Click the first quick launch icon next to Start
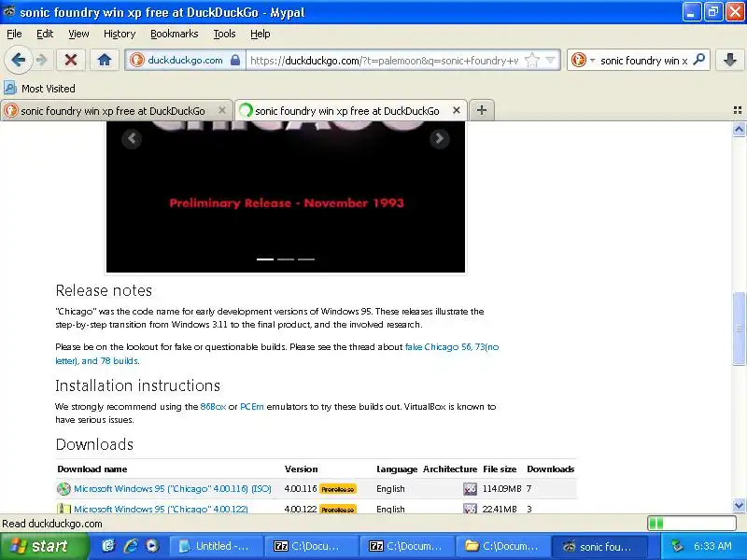 tap(108, 546)
